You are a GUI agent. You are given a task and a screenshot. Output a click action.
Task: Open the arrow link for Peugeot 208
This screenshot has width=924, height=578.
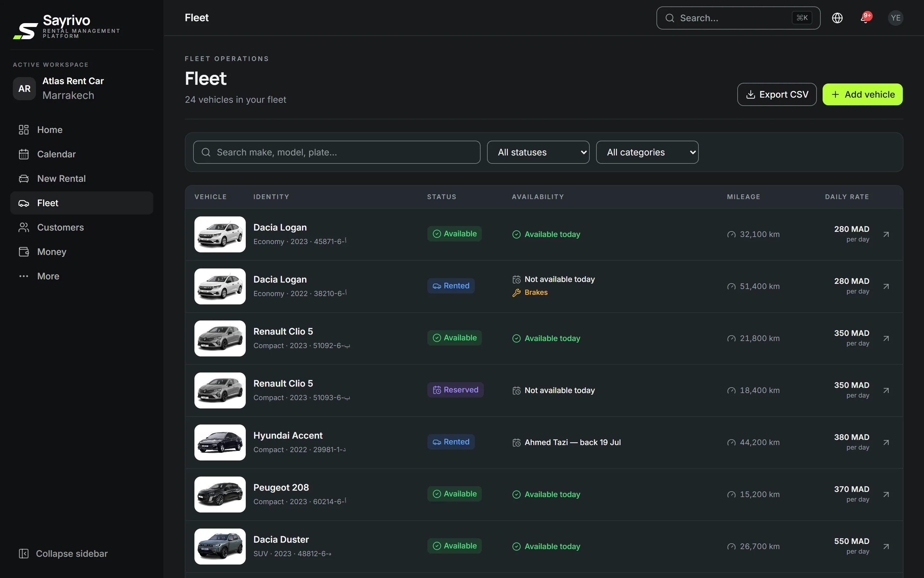(x=886, y=494)
